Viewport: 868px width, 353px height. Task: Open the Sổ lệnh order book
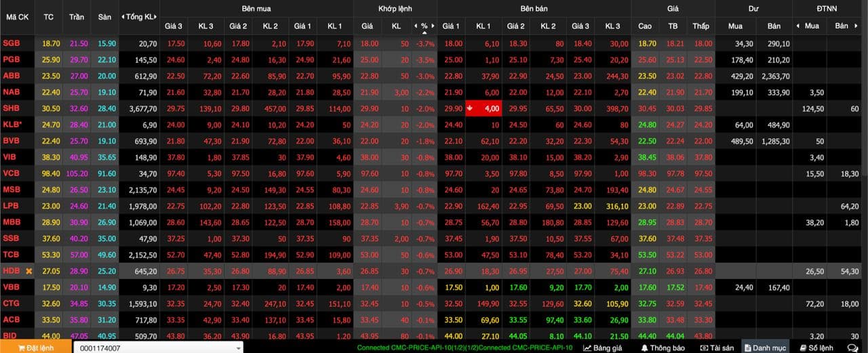point(816,348)
